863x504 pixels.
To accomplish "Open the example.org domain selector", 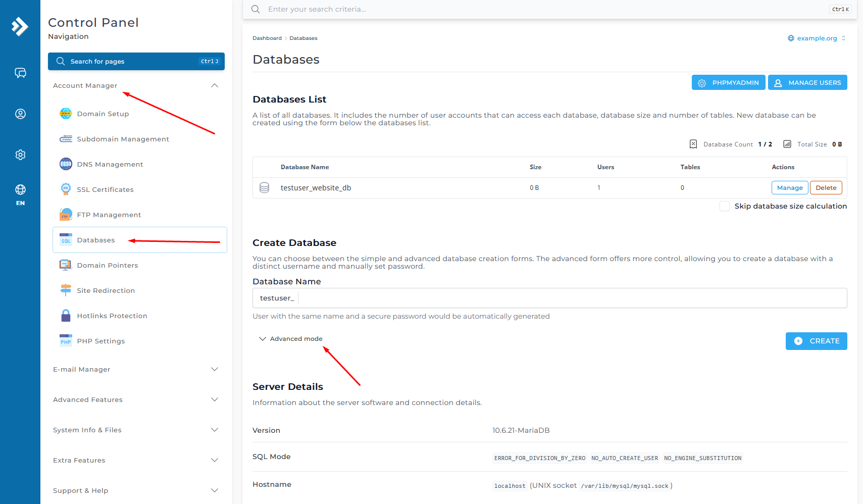I will click(817, 38).
